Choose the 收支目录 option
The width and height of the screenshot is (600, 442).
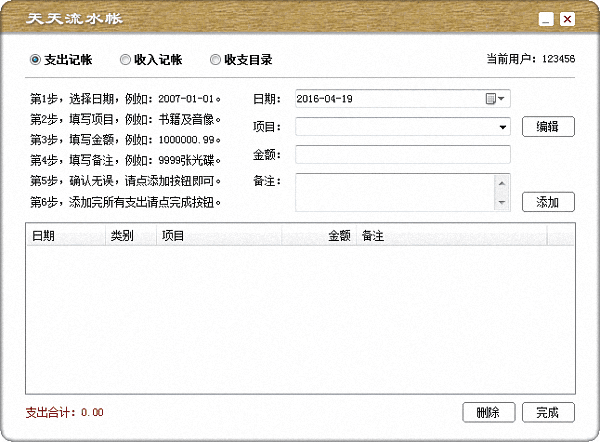(215, 60)
